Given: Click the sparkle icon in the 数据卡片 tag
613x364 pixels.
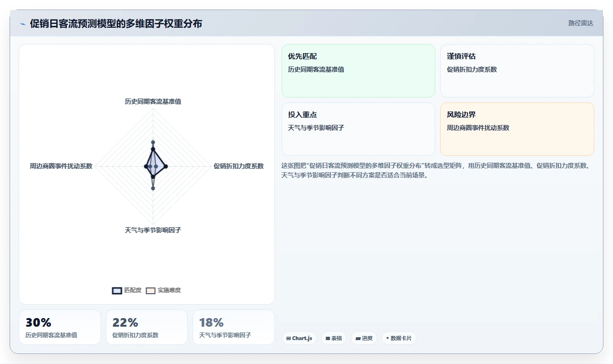Looking at the screenshot, I should tap(387, 338).
